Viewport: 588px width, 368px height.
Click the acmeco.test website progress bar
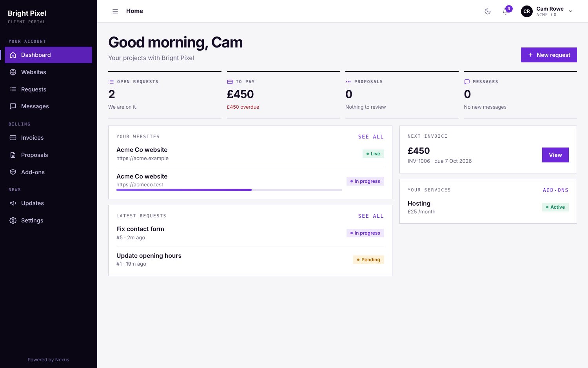[x=229, y=190]
